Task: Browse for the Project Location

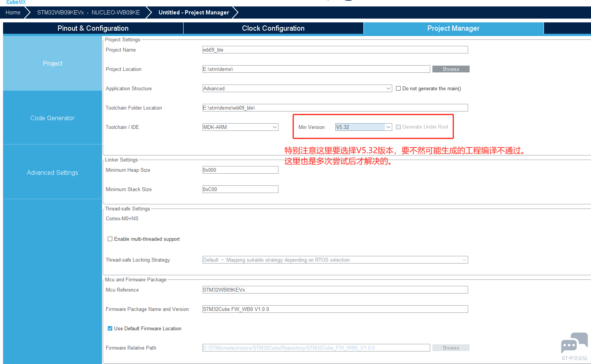Action: click(x=451, y=69)
